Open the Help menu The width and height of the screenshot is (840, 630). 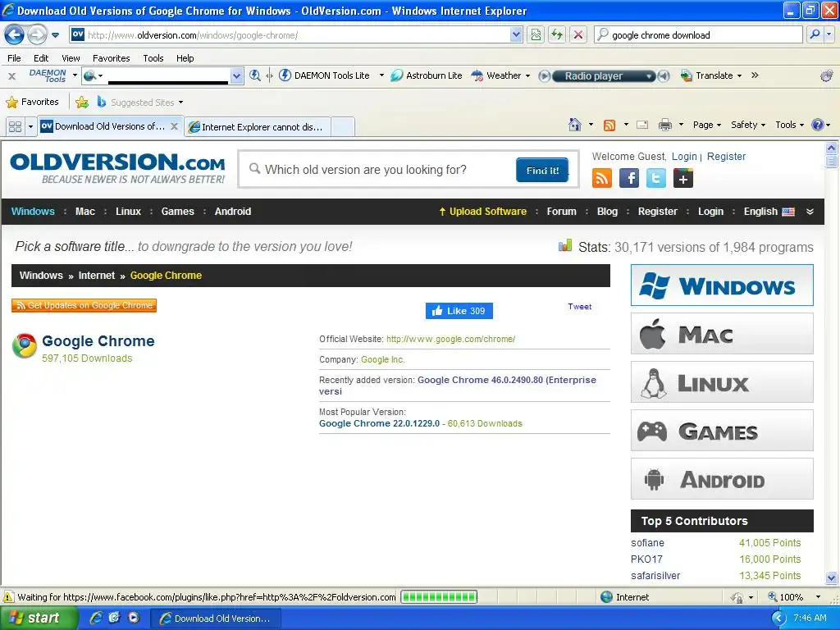[185, 58]
